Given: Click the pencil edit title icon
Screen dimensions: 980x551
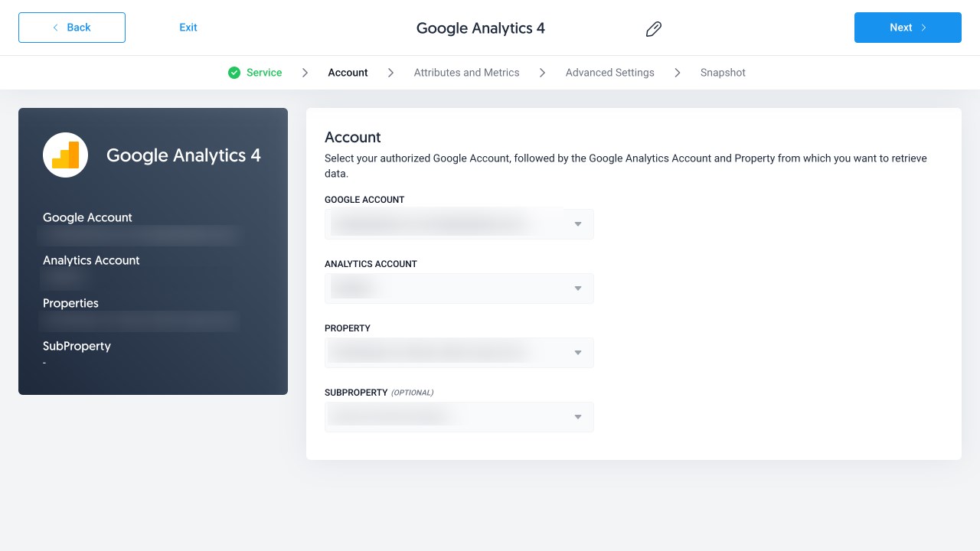Looking at the screenshot, I should coord(653,29).
